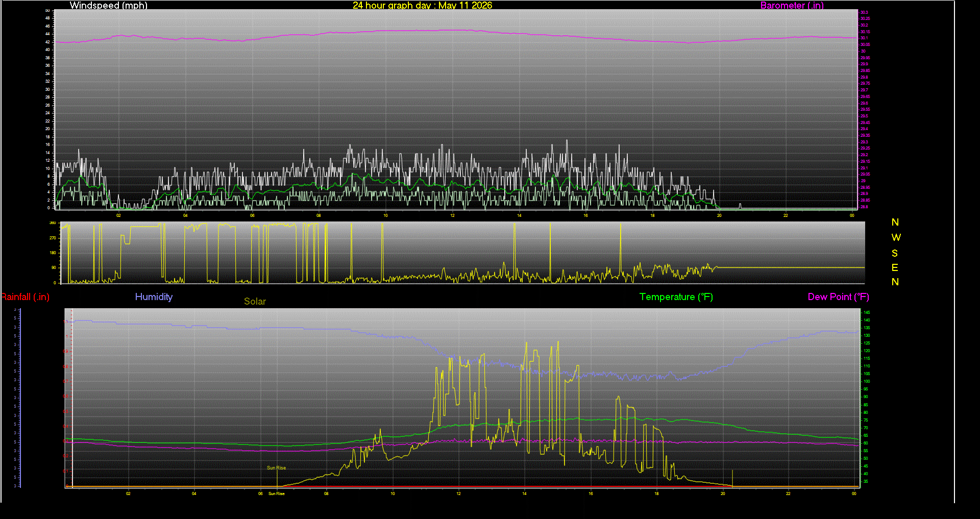
Task: Click '145' on the temperature axis
Action: (867, 312)
